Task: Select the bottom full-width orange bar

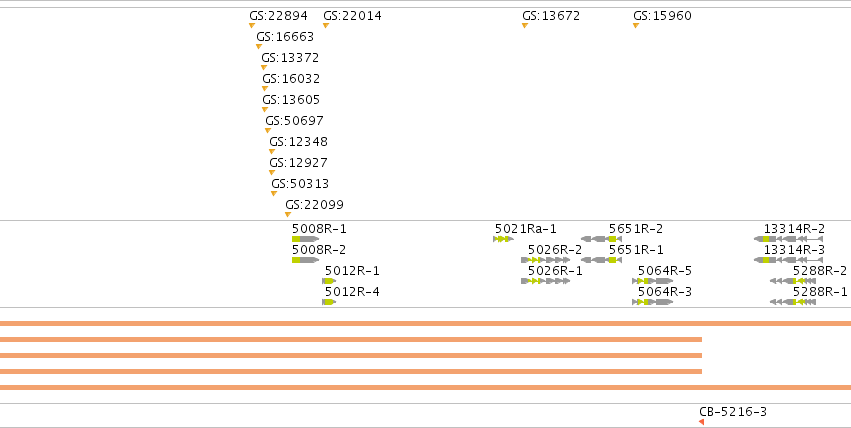Action: pos(426,387)
